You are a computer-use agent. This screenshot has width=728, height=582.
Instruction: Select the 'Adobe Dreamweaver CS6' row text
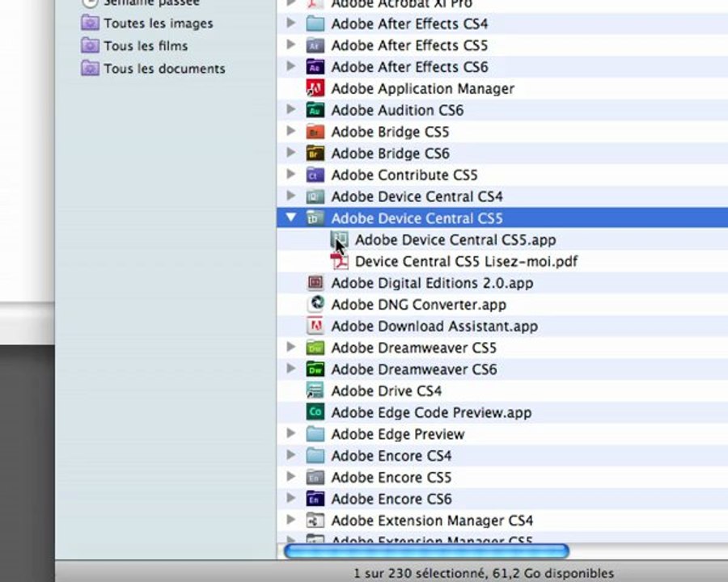414,369
